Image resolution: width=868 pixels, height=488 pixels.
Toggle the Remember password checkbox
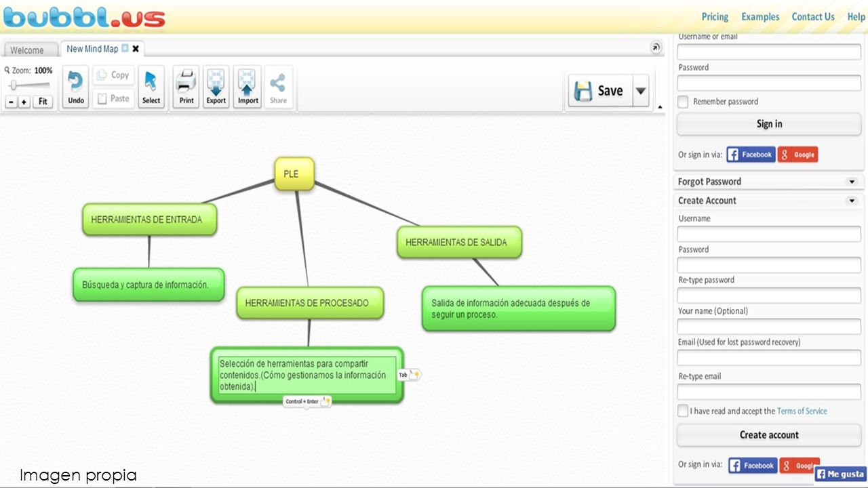click(x=684, y=102)
